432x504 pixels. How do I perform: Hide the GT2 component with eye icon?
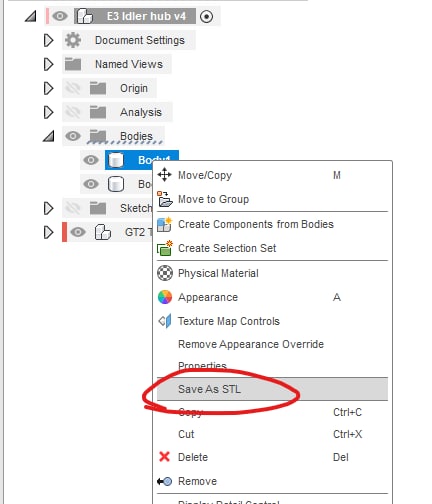point(78,232)
